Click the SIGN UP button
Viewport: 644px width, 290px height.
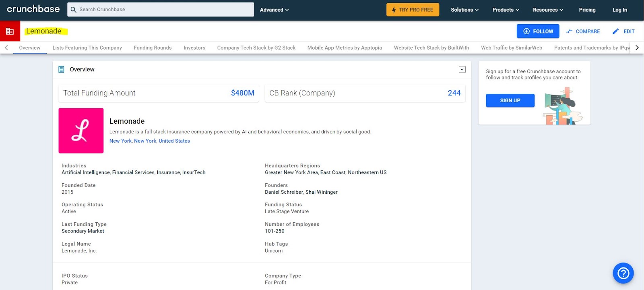click(510, 100)
